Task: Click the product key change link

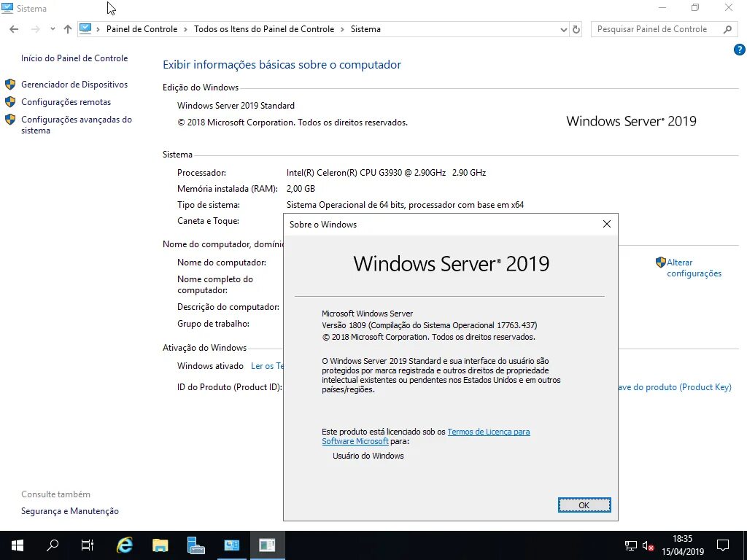Action: pos(675,387)
